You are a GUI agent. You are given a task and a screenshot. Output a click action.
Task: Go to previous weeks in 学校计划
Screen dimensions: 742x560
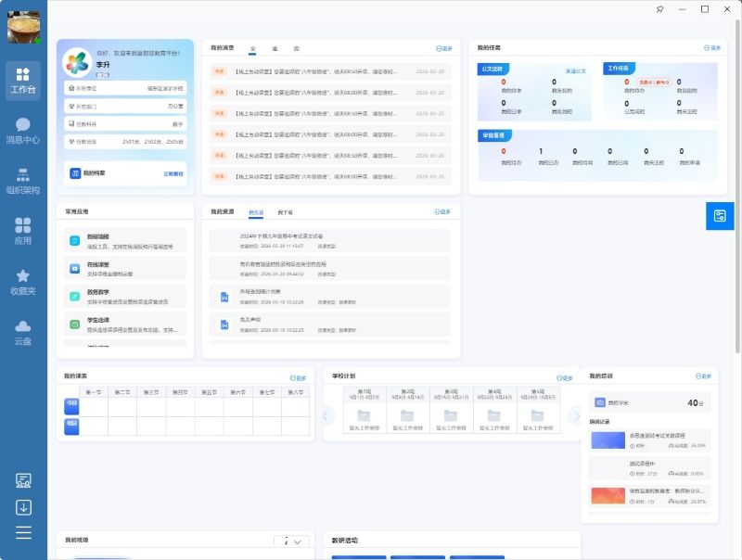pyautogui.click(x=326, y=415)
